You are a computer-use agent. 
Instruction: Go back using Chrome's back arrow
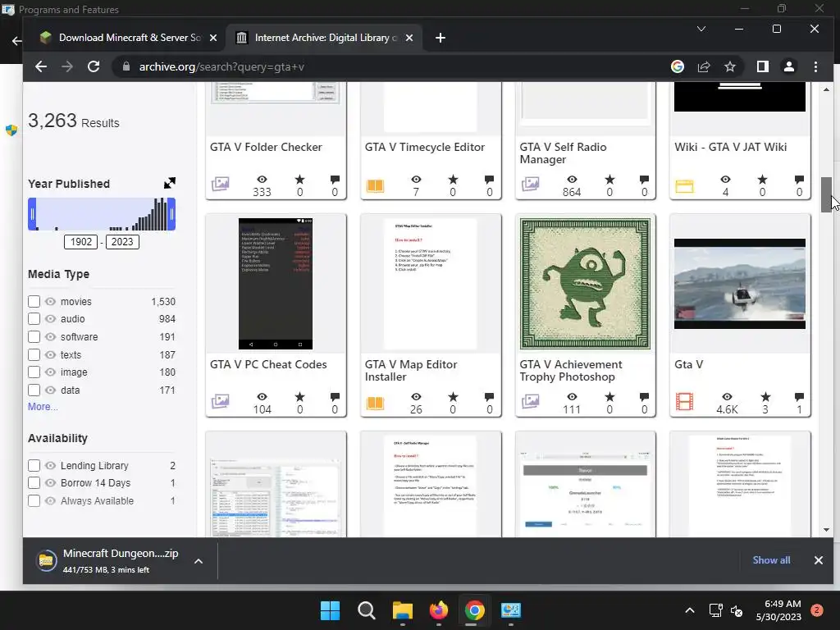pos(41,66)
